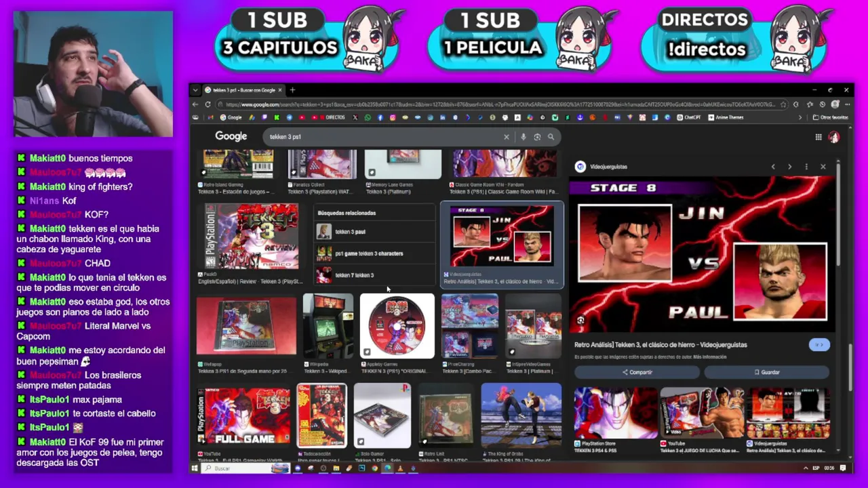
Task: Open the Gmail bookmark icon
Action: click(x=211, y=117)
